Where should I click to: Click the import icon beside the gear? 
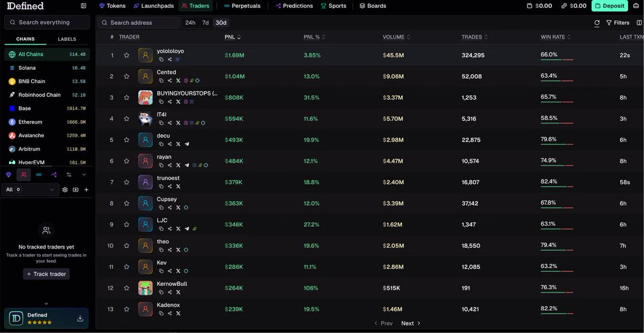[76, 190]
